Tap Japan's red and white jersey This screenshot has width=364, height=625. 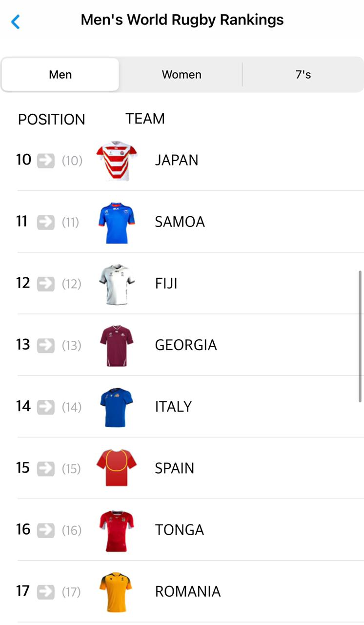click(116, 161)
